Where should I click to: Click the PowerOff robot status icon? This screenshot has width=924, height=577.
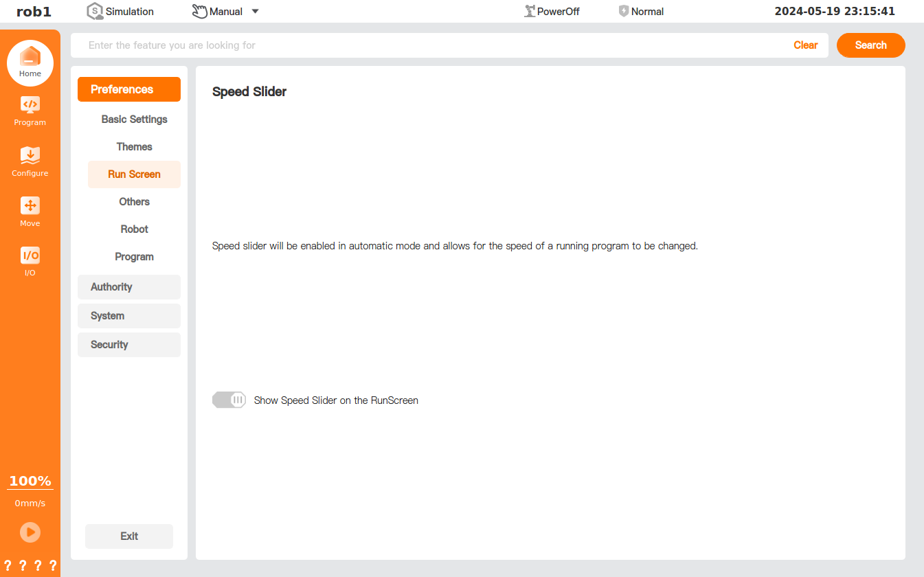click(530, 11)
